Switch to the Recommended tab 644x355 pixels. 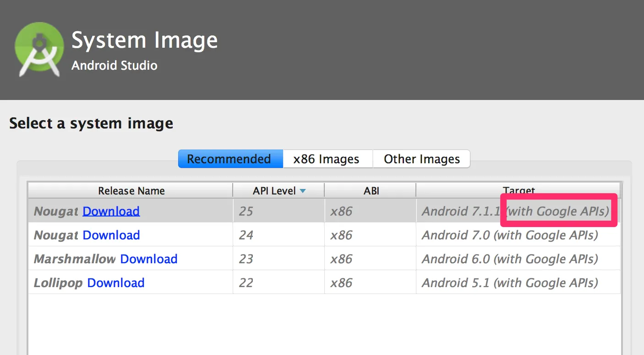(x=230, y=159)
